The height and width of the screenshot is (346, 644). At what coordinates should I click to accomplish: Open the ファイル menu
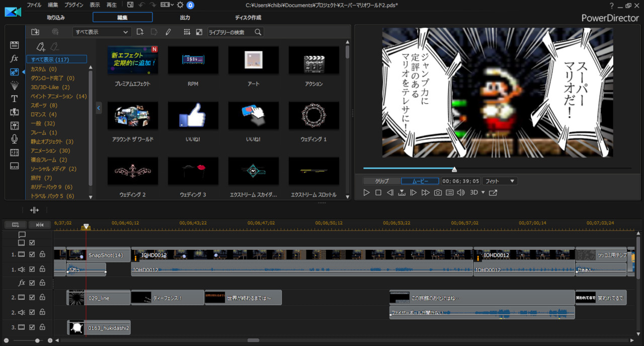[x=34, y=5]
